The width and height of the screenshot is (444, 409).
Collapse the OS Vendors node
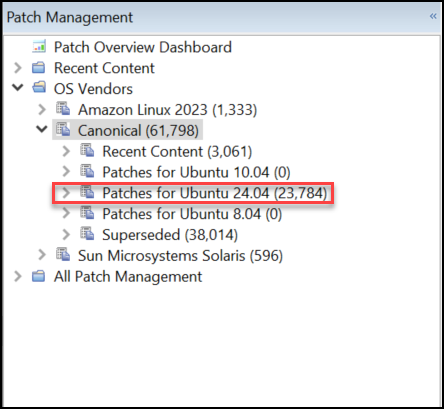[18, 88]
